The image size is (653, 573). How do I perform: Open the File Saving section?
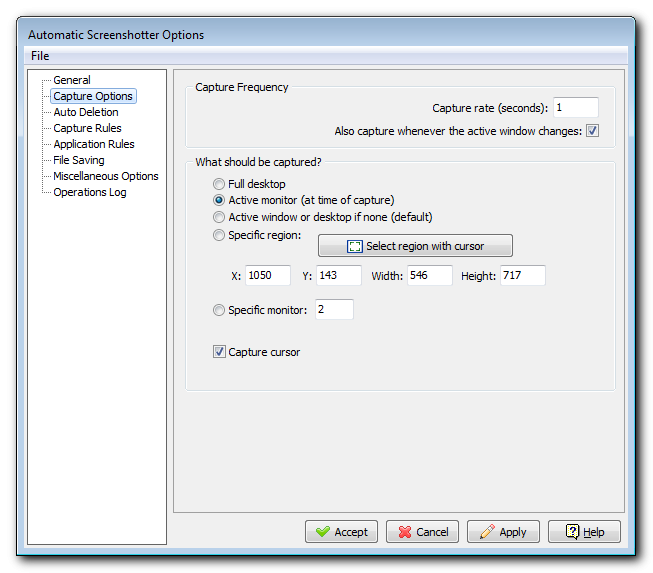[x=79, y=160]
